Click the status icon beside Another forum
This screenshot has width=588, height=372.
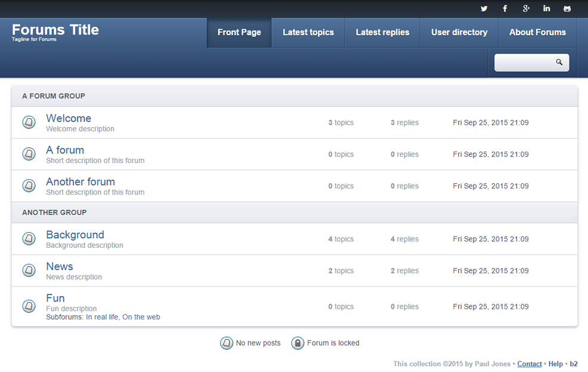pos(29,186)
